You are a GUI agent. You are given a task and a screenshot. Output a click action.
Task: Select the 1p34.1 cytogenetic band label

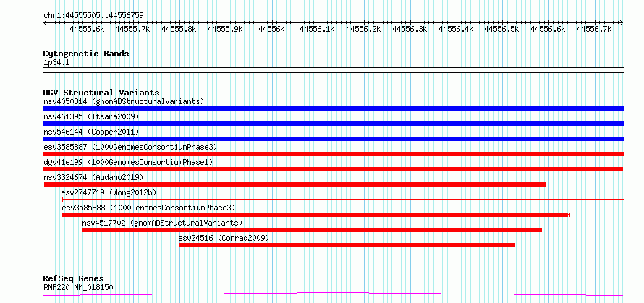(56, 62)
